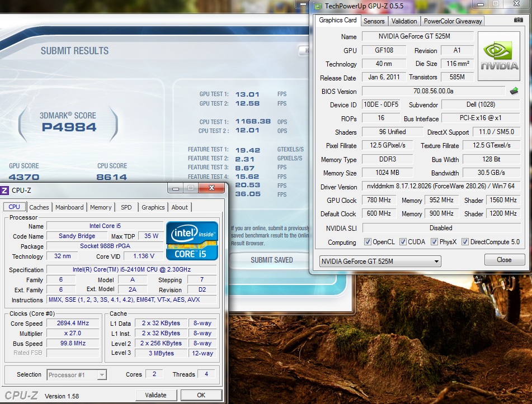This screenshot has width=532, height=404.
Task: Click the NVIDIA logo in GPU-Z
Action: coord(499,56)
